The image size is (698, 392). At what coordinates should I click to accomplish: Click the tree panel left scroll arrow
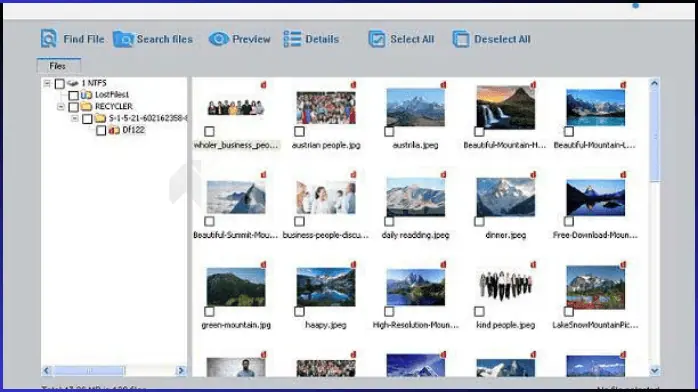[x=47, y=371]
